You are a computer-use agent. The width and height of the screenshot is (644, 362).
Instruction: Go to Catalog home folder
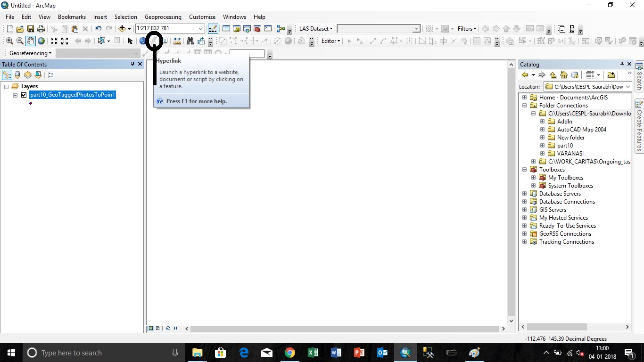point(564,75)
